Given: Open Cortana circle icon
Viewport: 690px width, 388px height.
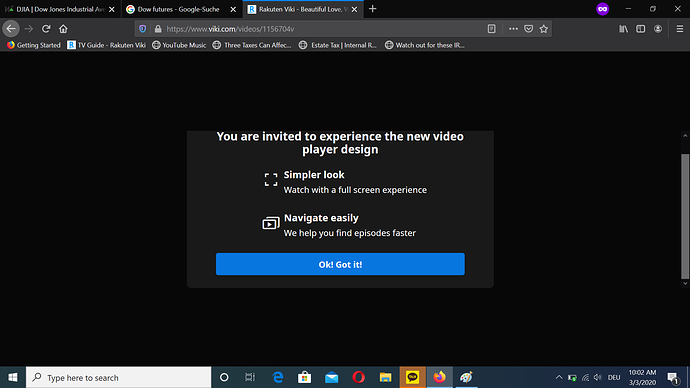Looking at the screenshot, I should tap(224, 377).
